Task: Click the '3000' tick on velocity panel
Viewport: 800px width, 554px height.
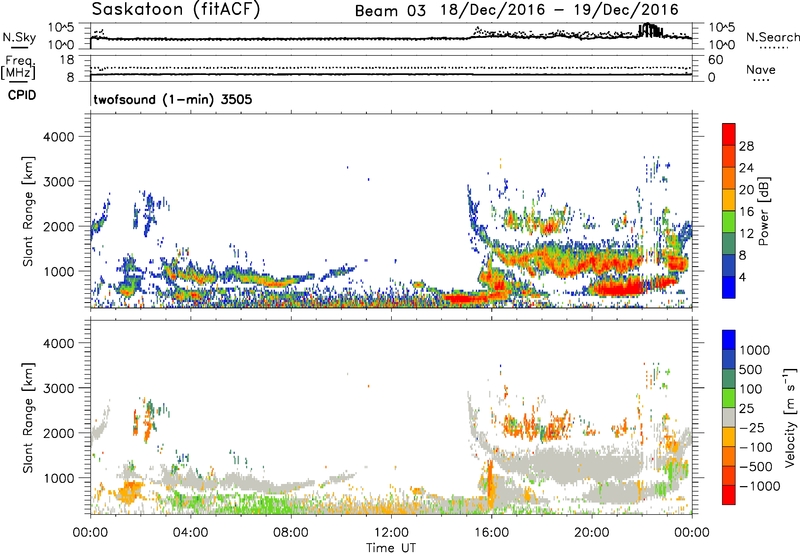Action: [58, 388]
